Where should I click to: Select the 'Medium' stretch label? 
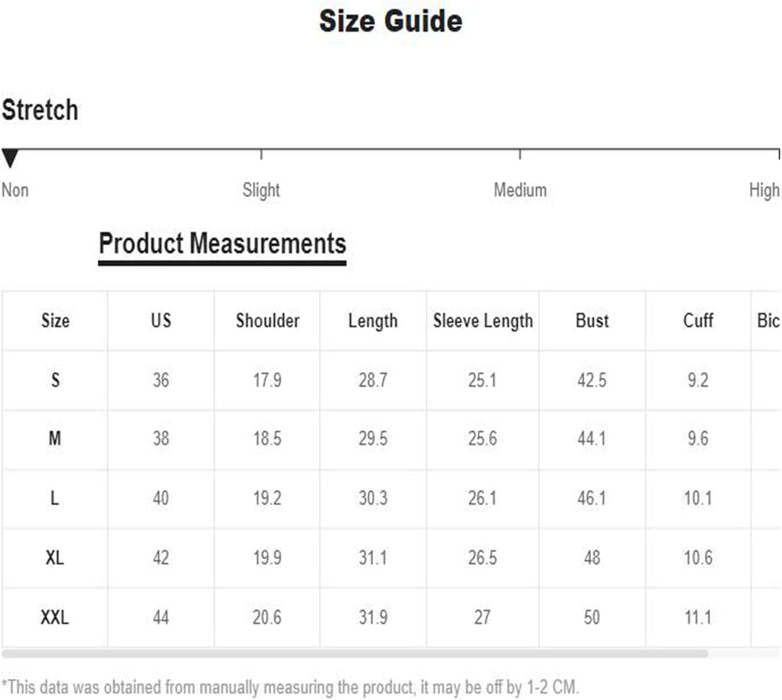520,190
